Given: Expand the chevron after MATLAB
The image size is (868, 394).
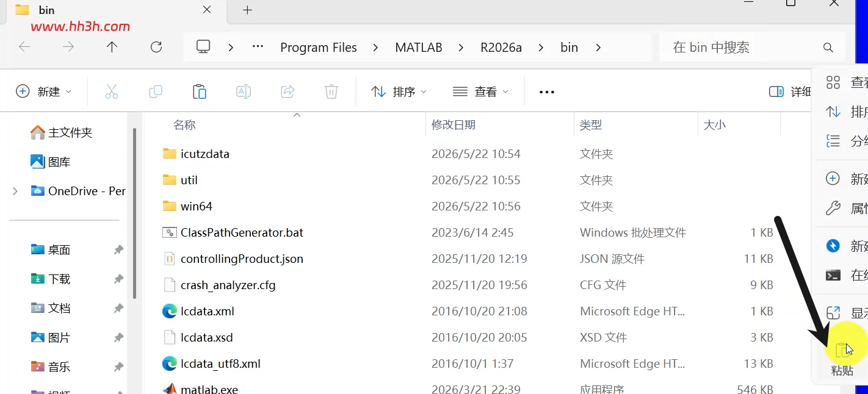Looking at the screenshot, I should (x=460, y=48).
